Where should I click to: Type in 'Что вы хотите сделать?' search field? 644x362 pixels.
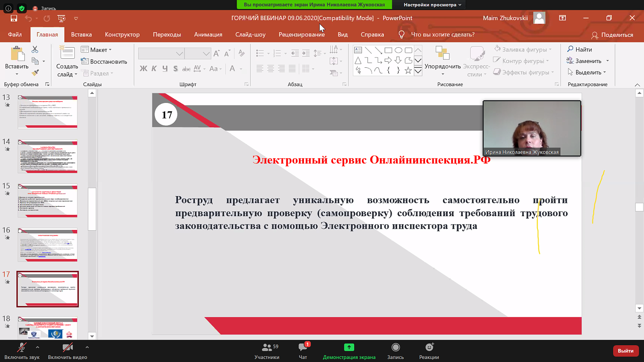click(443, 34)
